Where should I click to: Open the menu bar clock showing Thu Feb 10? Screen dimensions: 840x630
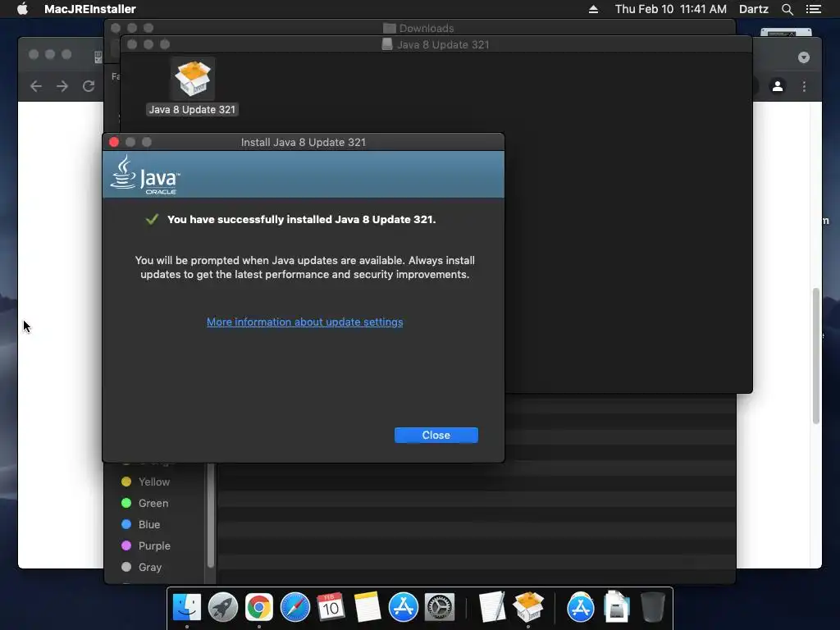tap(671, 9)
